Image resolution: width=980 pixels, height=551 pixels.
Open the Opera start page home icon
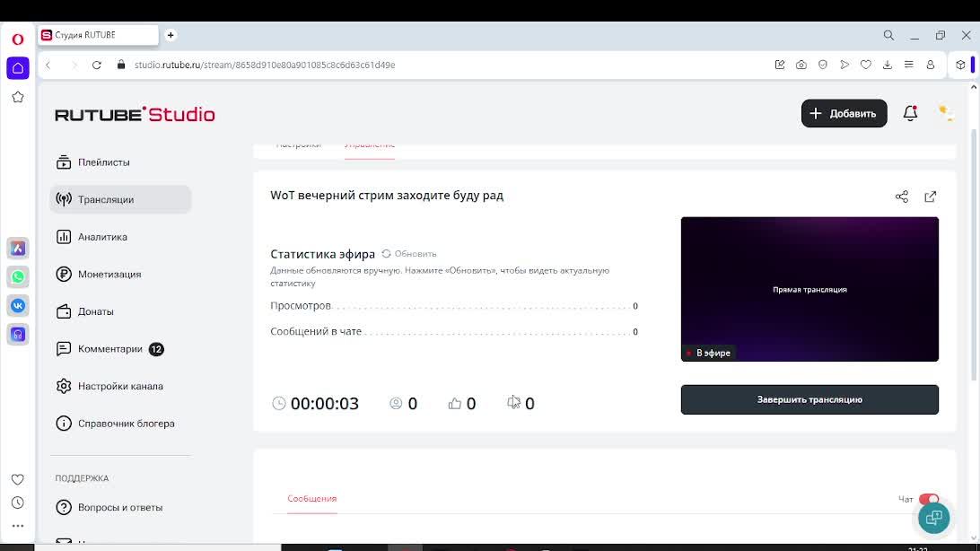(18, 68)
